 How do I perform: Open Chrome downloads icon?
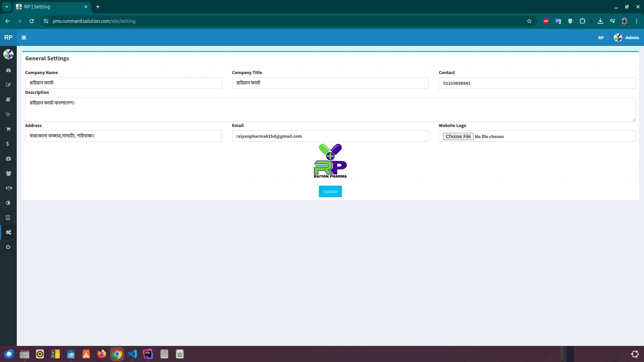pos(600,21)
